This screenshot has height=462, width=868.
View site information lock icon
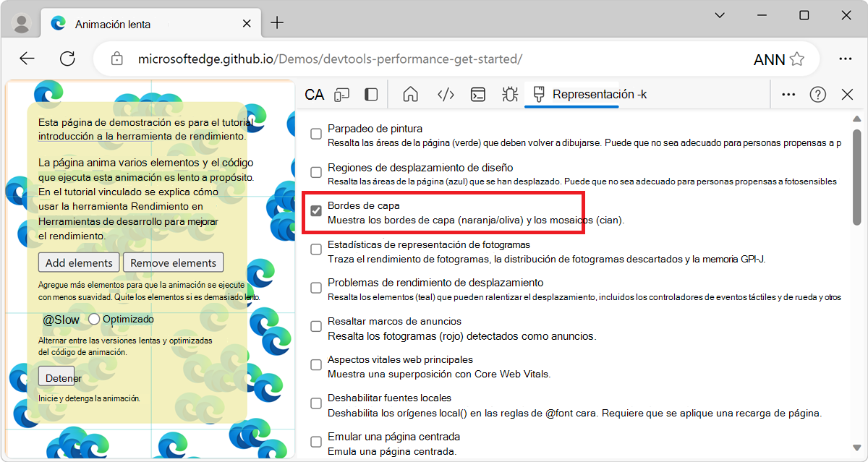(117, 59)
